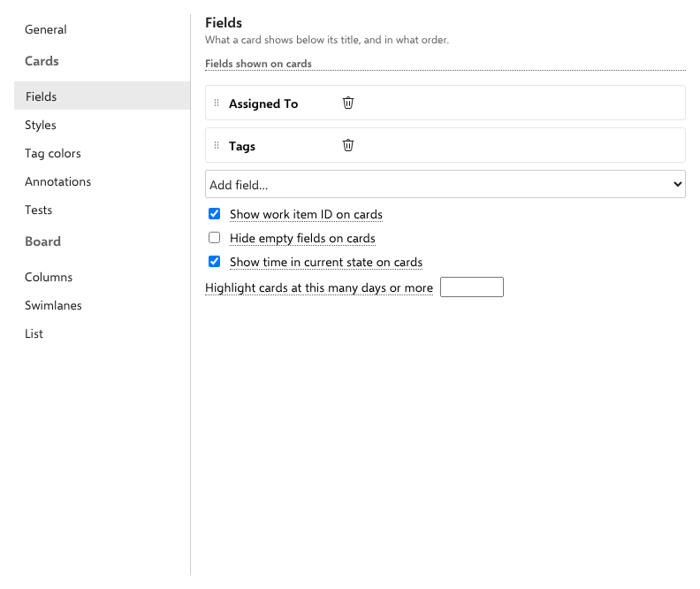The image size is (700, 589).
Task: Grab the drag handle for Tags
Action: click(x=217, y=146)
